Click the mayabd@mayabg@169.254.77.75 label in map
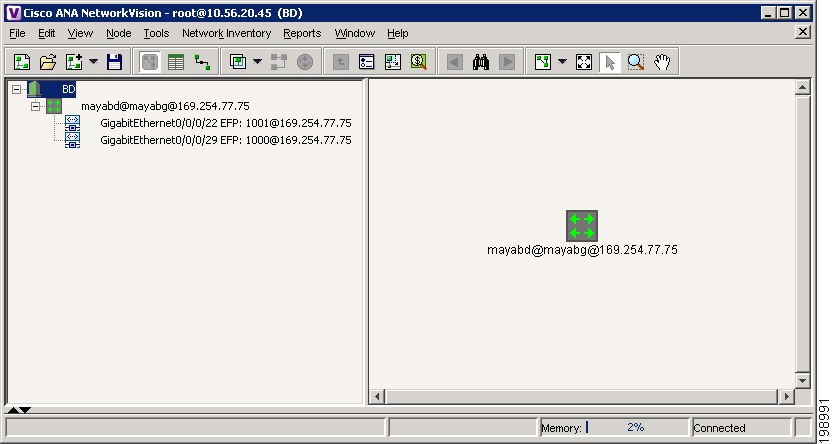 582,250
